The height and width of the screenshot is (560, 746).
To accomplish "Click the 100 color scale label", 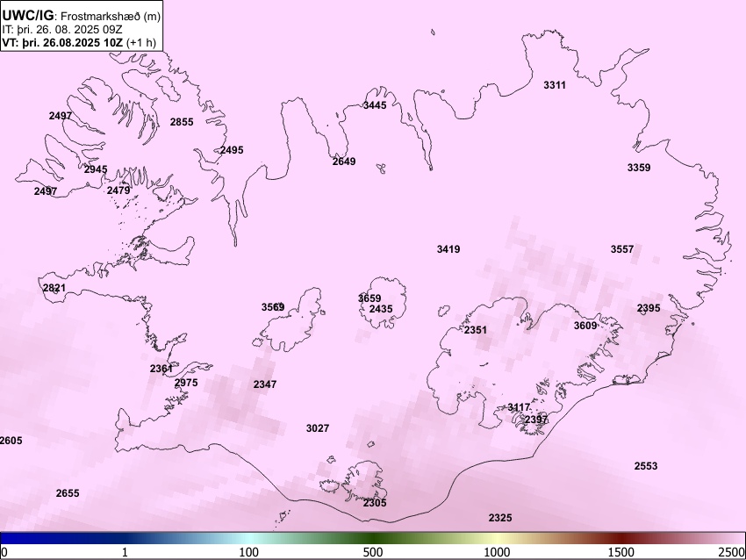I will (249, 552).
